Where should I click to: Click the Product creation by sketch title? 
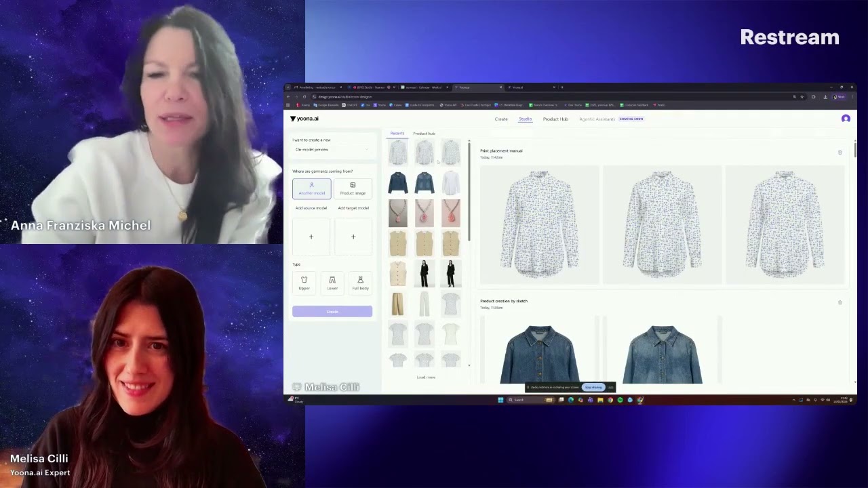(x=504, y=301)
